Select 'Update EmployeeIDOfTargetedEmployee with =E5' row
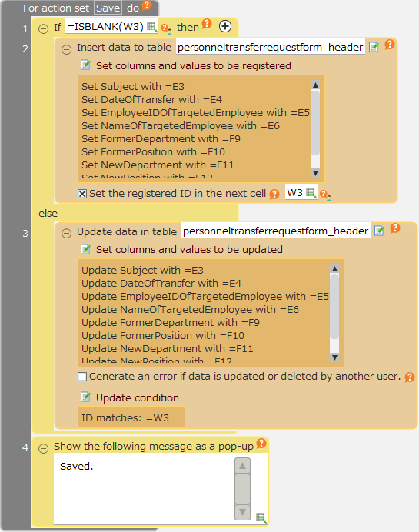 (x=205, y=296)
